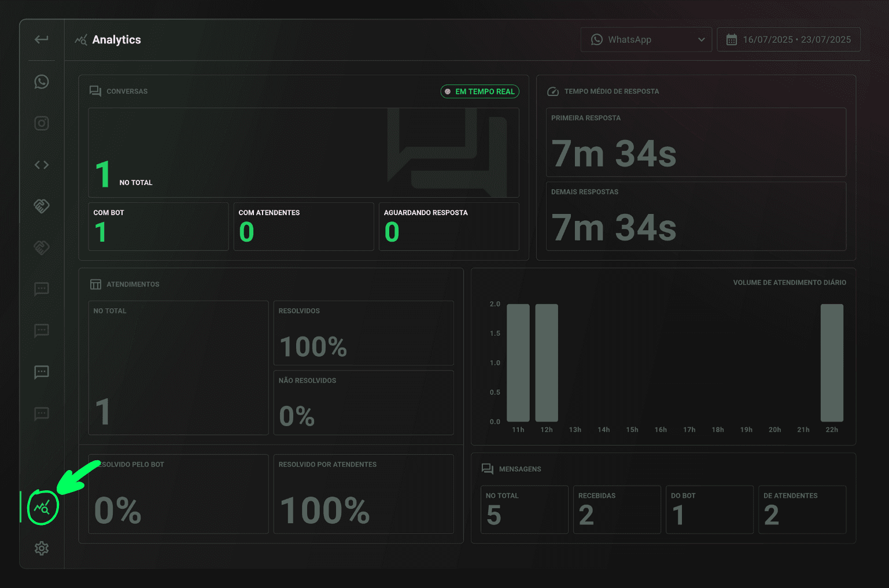The image size is (889, 588).
Task: Expand the WhatsApp channel dropdown chevron
Action: click(702, 40)
